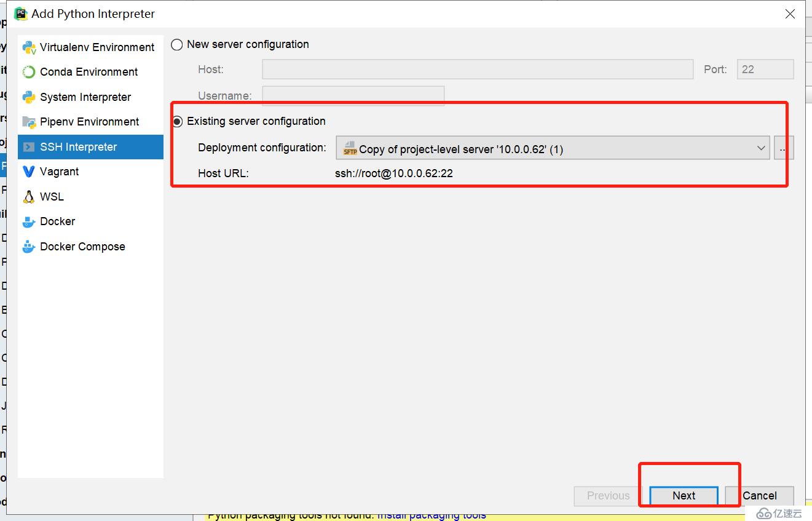Viewport: 812px width, 521px height.
Task: Open the Deployment configuration dropdown
Action: 553,148
